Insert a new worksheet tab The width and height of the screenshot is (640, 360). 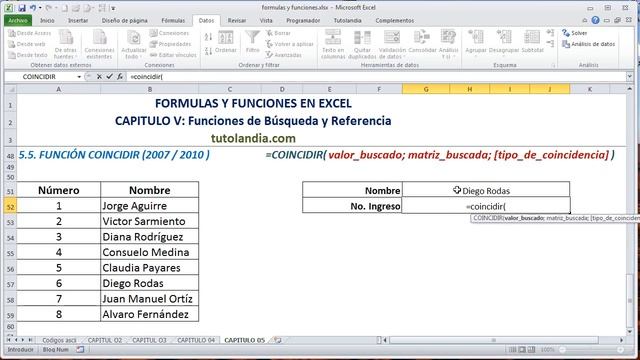click(x=278, y=340)
